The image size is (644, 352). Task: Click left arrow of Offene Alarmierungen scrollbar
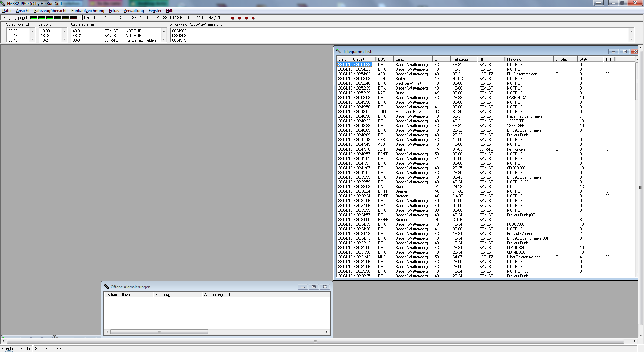pos(107,332)
